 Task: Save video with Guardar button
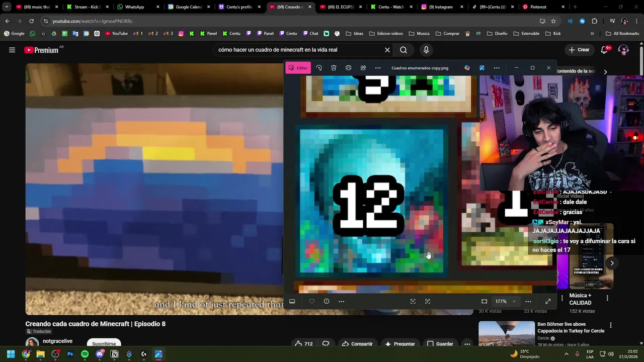[x=440, y=344]
